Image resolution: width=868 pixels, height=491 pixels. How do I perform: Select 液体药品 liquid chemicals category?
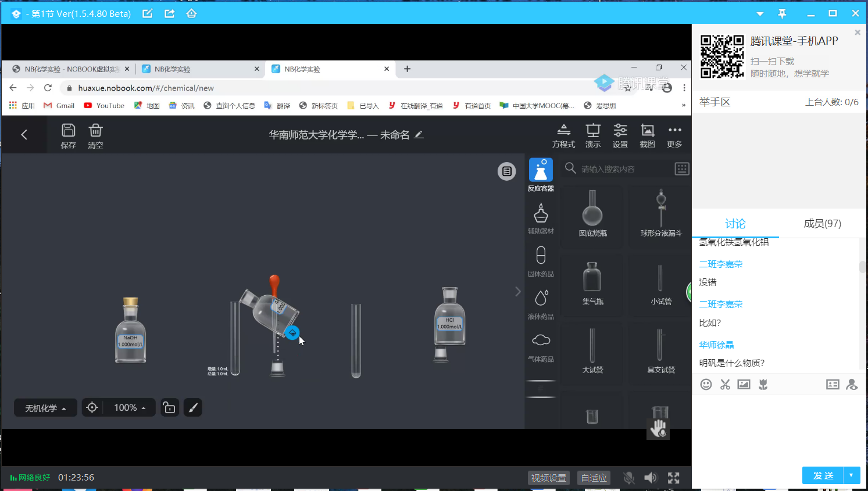[541, 304]
